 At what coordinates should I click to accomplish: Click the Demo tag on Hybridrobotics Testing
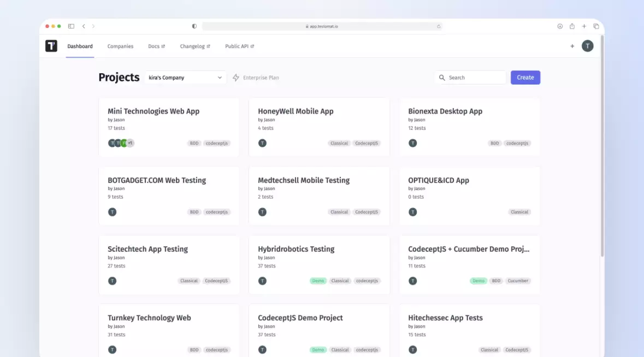(318, 281)
